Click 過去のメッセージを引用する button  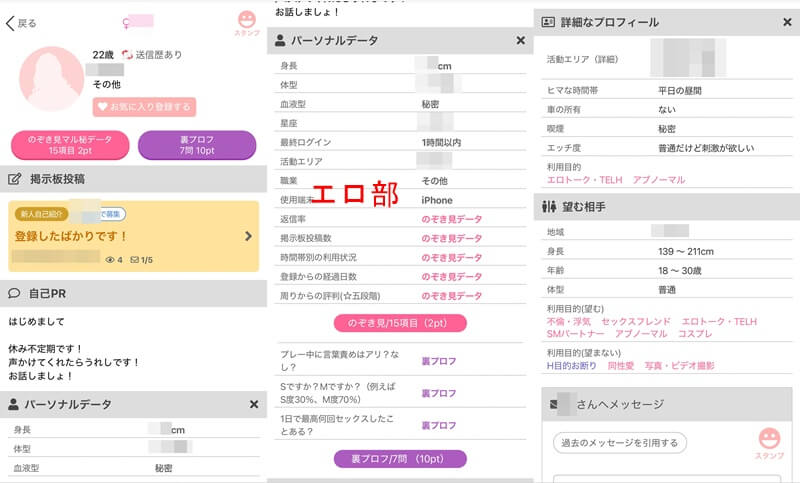pos(620,443)
